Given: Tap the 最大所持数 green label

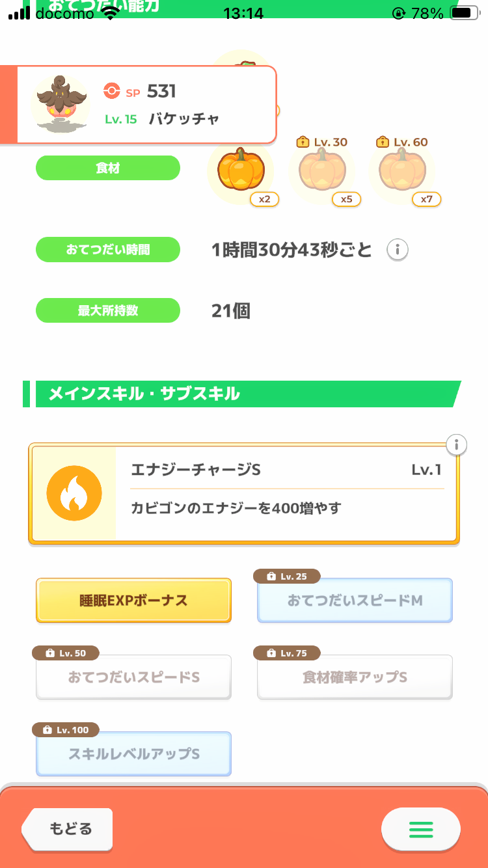Looking at the screenshot, I should click(x=107, y=310).
